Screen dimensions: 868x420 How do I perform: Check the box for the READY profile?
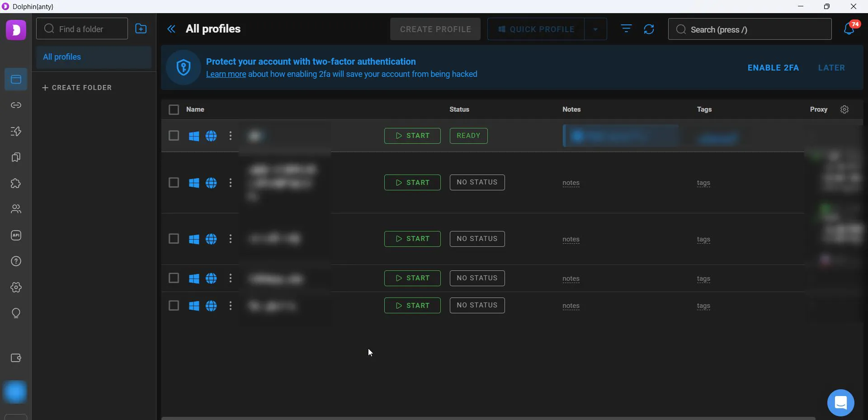[174, 136]
